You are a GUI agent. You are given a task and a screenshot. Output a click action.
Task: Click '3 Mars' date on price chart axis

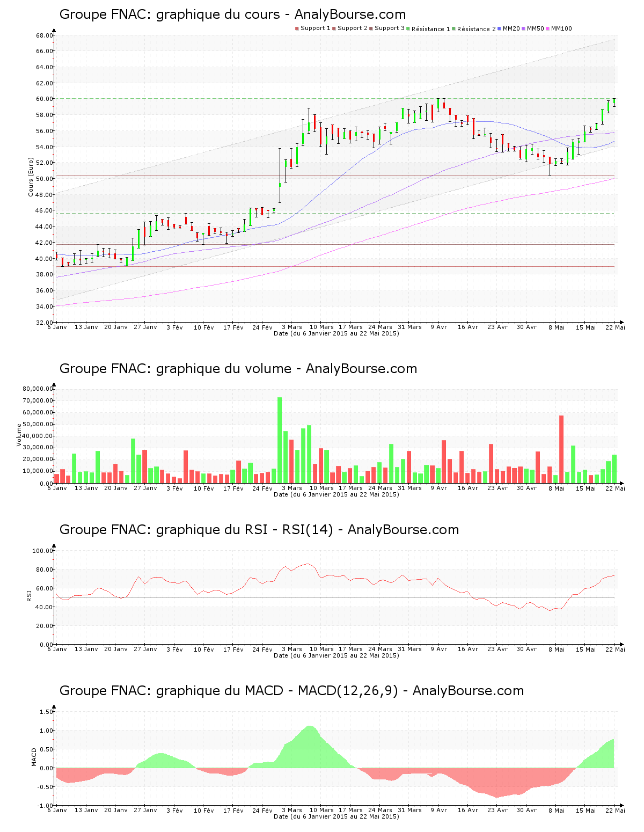(x=292, y=327)
